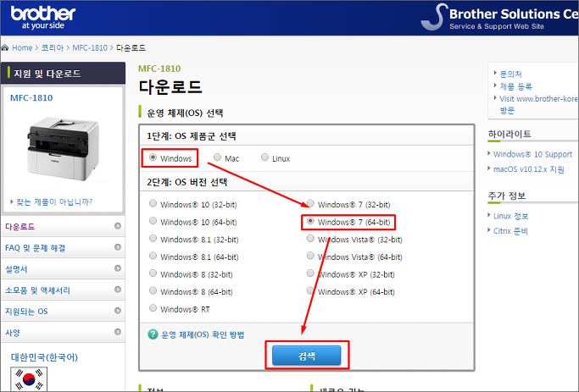Select Windows 8 (64-bit) radio
The height and width of the screenshot is (392, 579).
[x=153, y=290]
